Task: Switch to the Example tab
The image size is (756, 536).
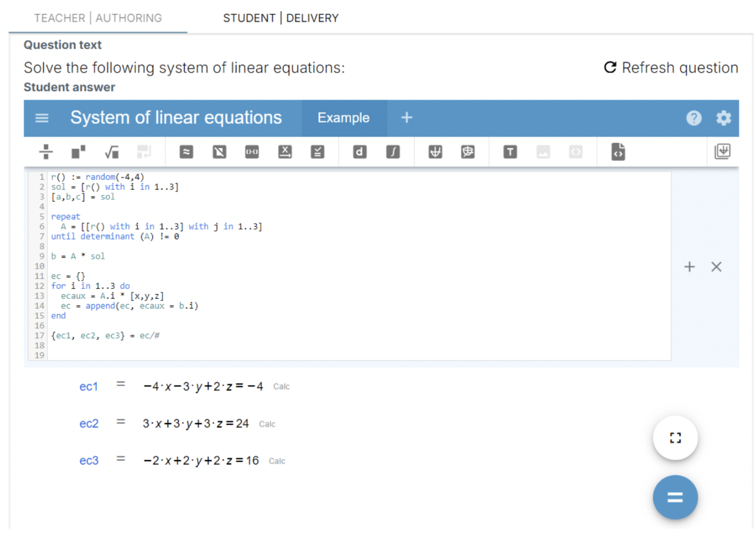Action: tap(344, 118)
